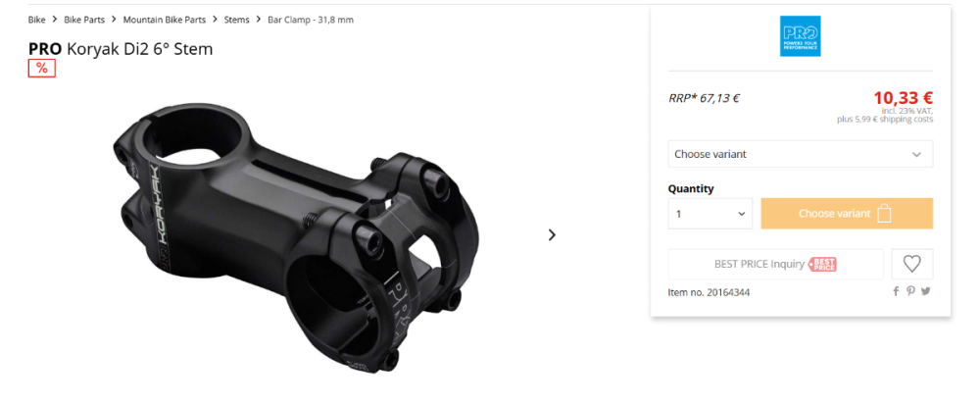This screenshot has width=980, height=405.
Task: Navigate to Mountain Bike Parts breadcrumb
Action: click(165, 20)
